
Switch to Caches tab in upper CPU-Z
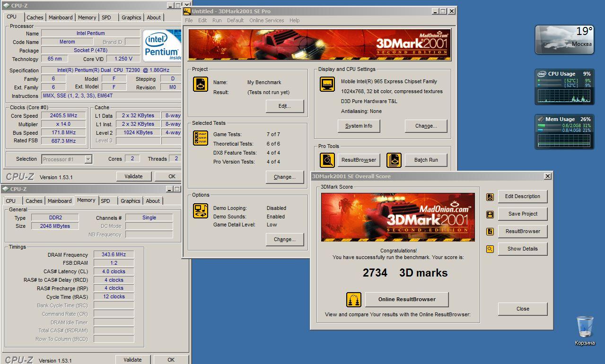(35, 17)
